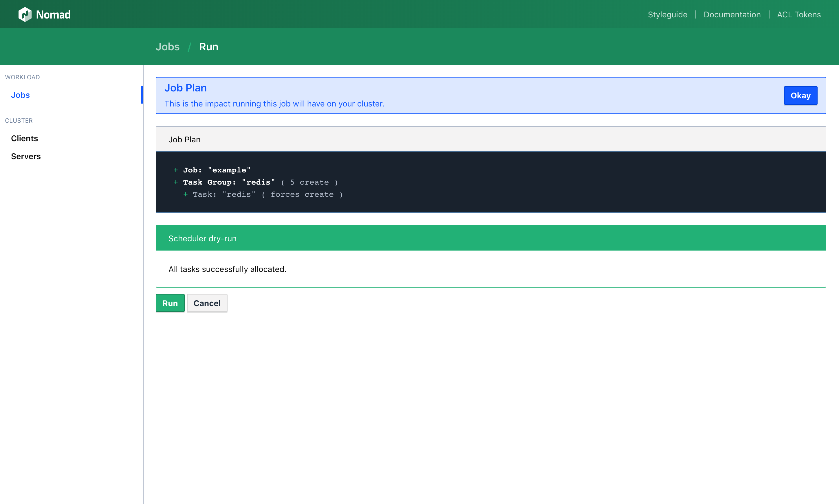839x504 pixels.
Task: Open the Documentation link
Action: [x=732, y=14]
